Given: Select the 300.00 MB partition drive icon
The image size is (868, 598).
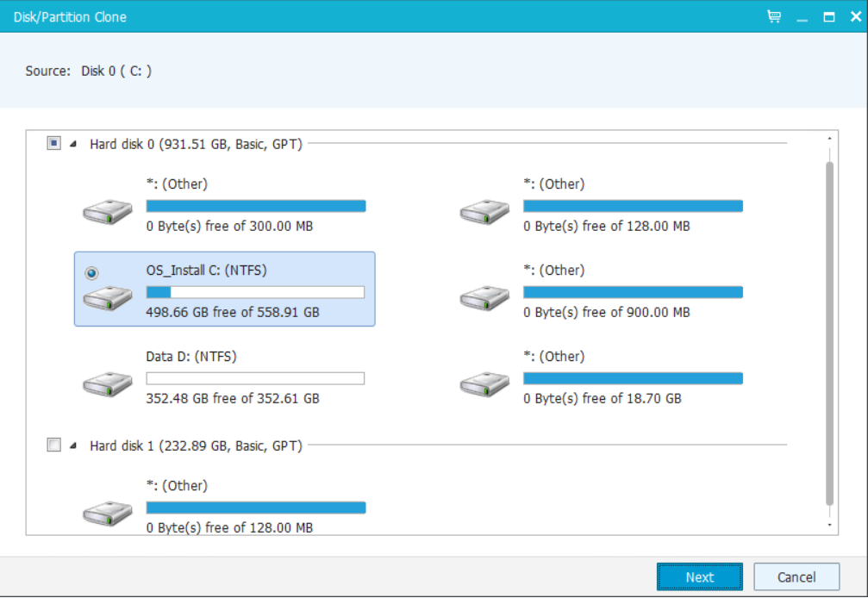Looking at the screenshot, I should [x=108, y=212].
